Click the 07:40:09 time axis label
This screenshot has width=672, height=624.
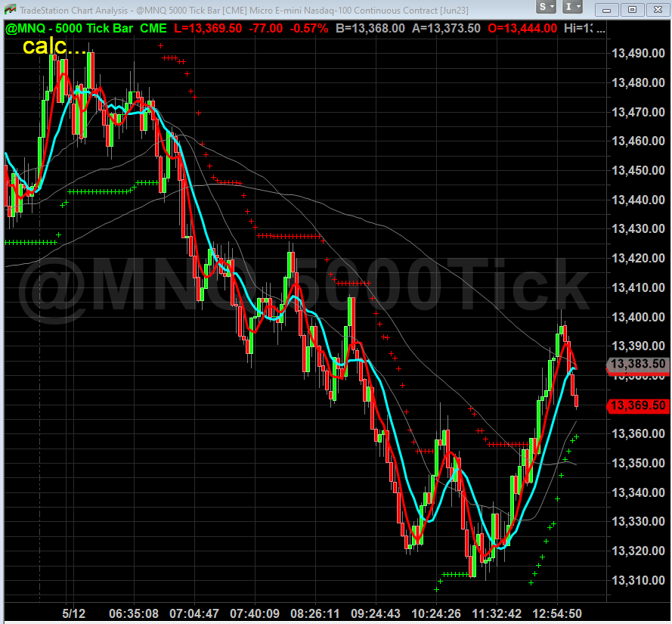click(x=255, y=613)
